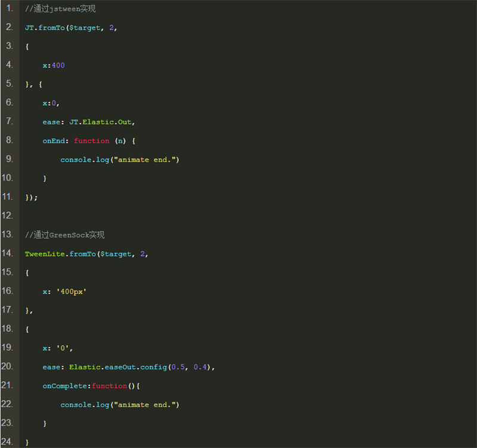477x448 pixels.
Task: Click the x:400 value on line 4
Action: click(x=54, y=66)
